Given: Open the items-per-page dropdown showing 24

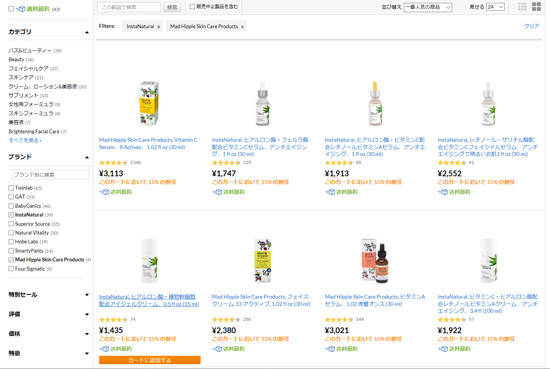Looking at the screenshot, I should click(495, 7).
